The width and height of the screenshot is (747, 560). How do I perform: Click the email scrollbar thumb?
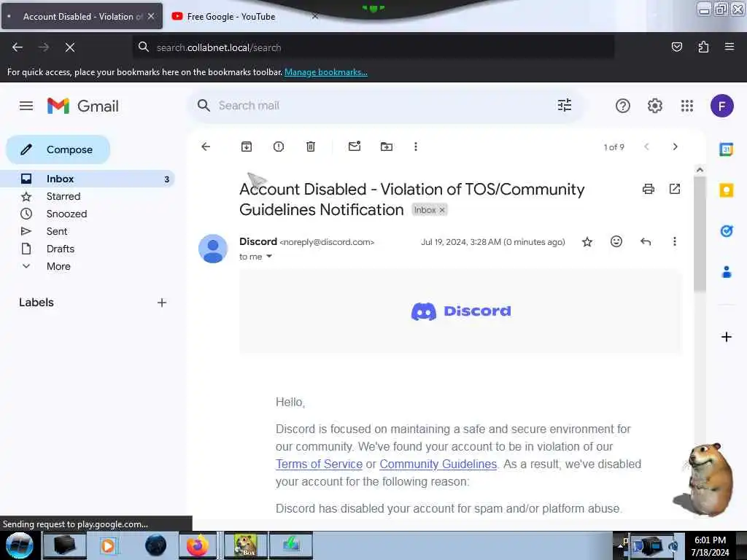click(x=700, y=233)
